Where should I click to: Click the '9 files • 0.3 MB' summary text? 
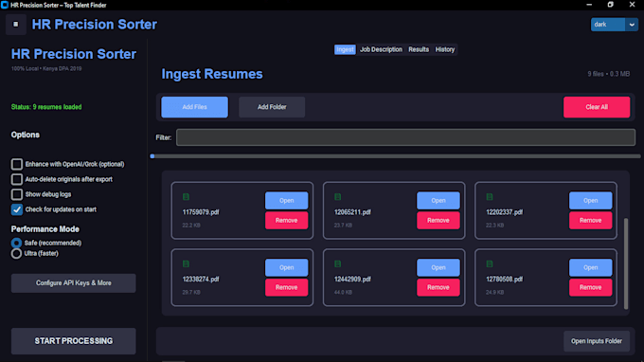pos(608,74)
